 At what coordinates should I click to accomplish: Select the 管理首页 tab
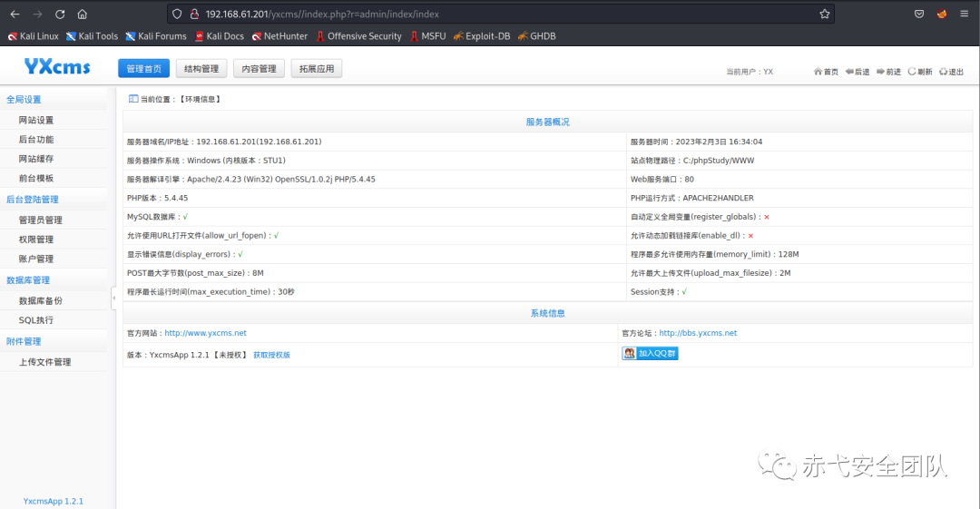click(143, 69)
